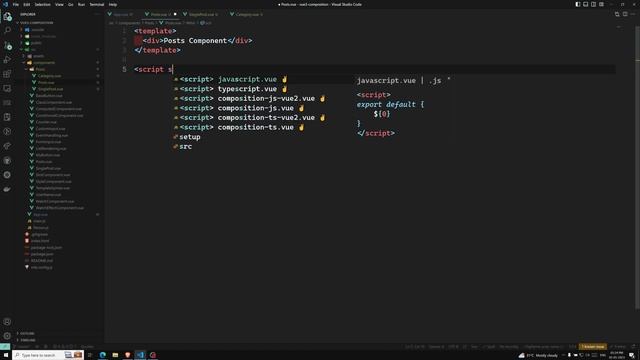Open the Docker whale view in activity bar

(x=7, y=189)
